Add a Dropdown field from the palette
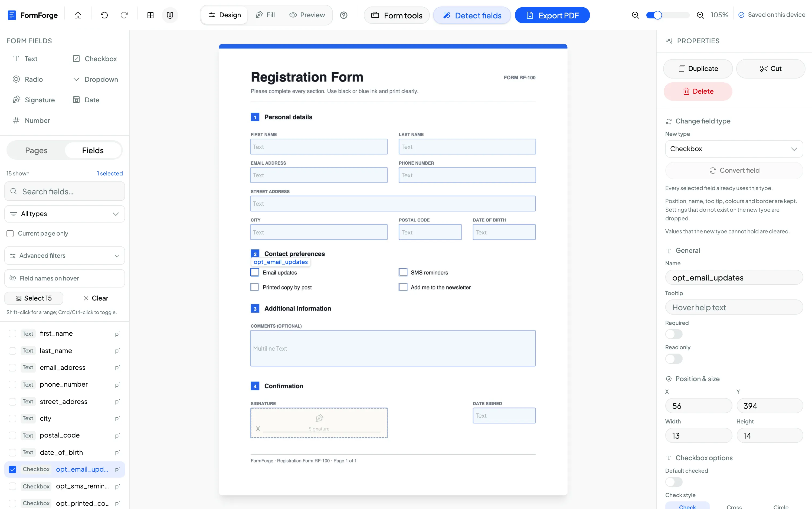 [x=95, y=79]
